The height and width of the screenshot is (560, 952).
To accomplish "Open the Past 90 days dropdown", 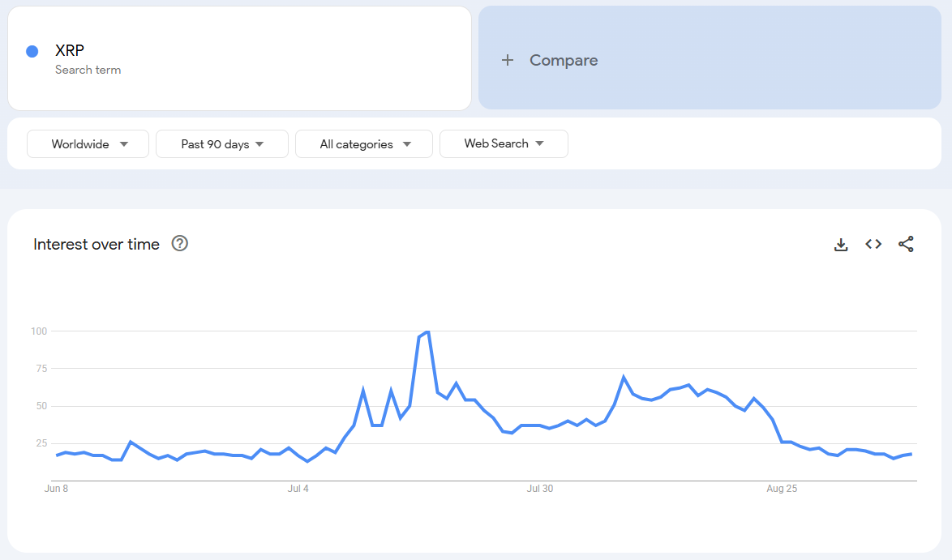I will coord(222,143).
